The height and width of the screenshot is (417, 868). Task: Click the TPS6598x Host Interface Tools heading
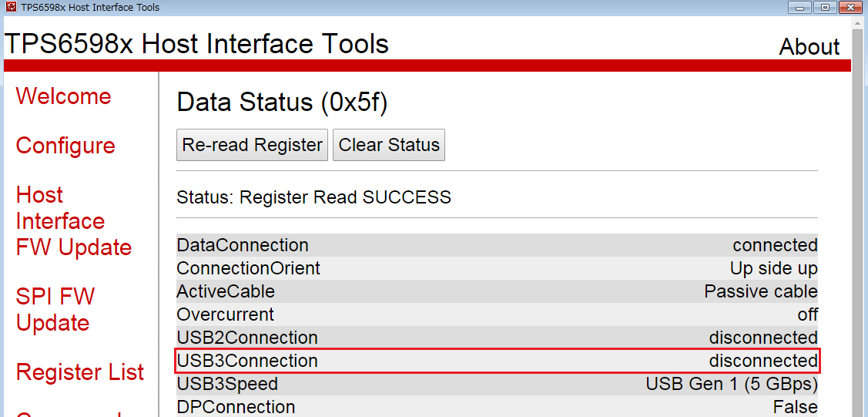click(196, 44)
